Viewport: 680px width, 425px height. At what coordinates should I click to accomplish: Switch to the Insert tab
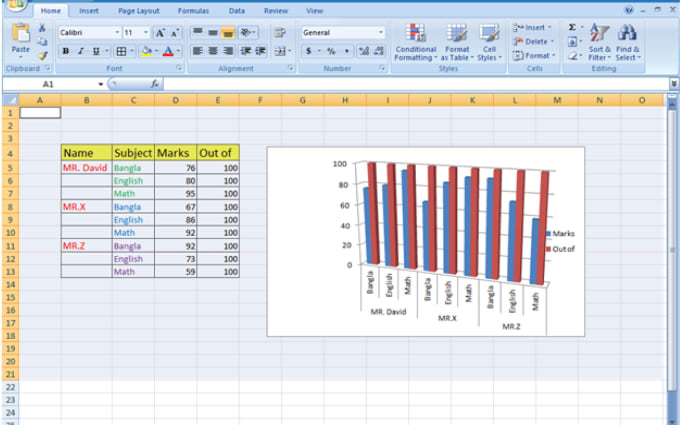(x=88, y=11)
